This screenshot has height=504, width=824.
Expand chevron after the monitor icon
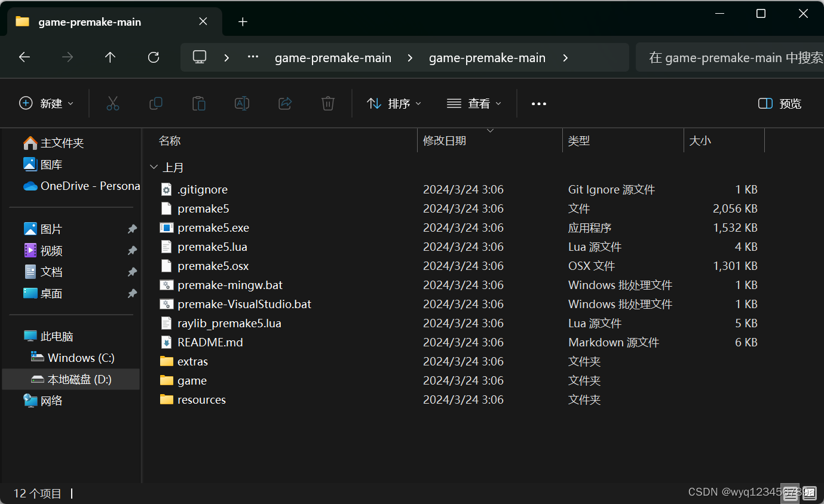coord(226,58)
